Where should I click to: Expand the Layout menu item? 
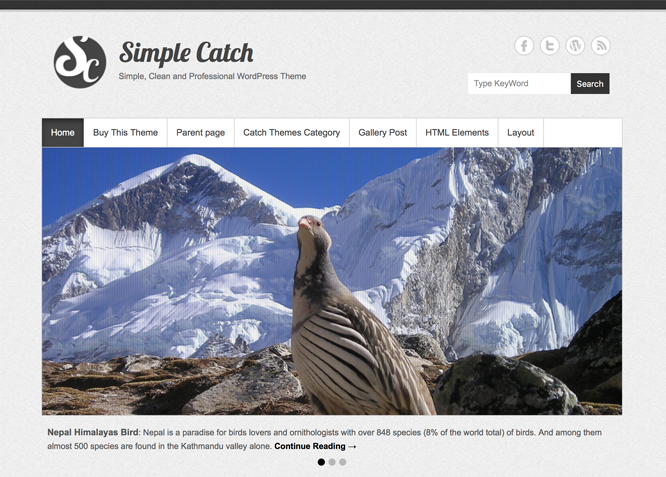tap(521, 133)
